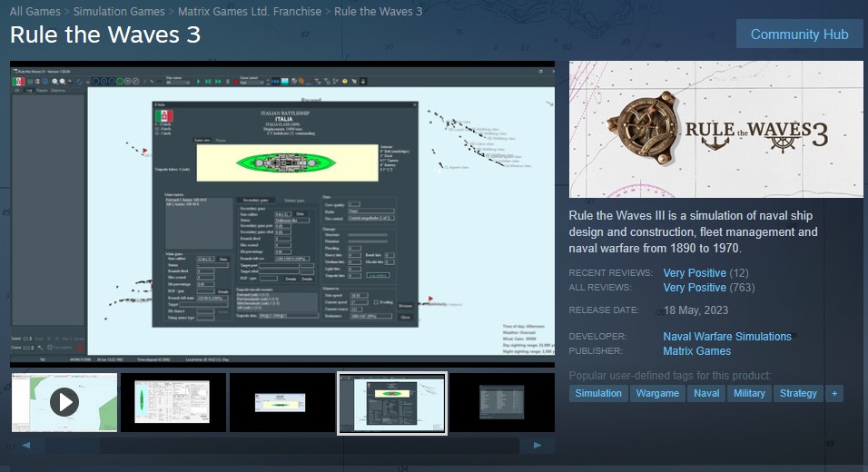868x472 pixels.
Task: Open the All Games breadcrumb link
Action: click(35, 11)
